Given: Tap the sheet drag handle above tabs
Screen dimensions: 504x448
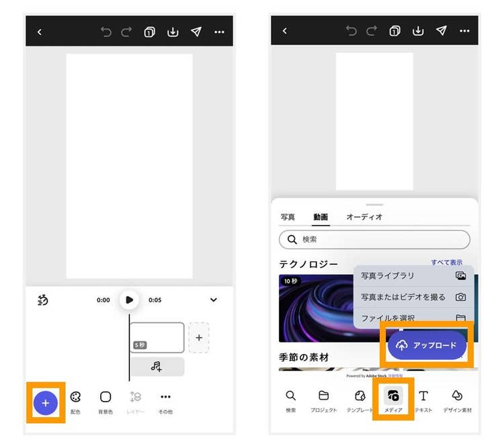Looking at the screenshot, I should pyautogui.click(x=374, y=204).
